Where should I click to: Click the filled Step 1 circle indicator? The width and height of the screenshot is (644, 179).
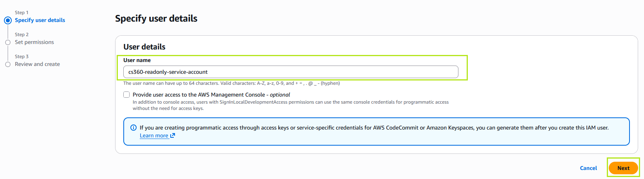click(x=8, y=20)
